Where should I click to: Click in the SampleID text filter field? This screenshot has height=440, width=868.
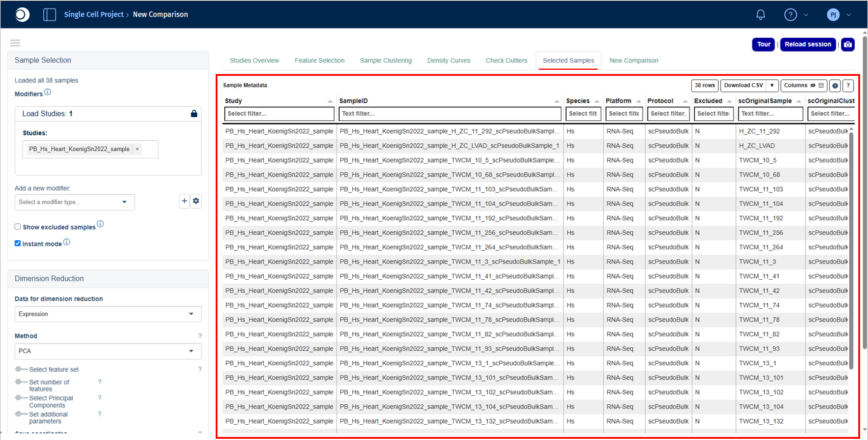tap(450, 113)
